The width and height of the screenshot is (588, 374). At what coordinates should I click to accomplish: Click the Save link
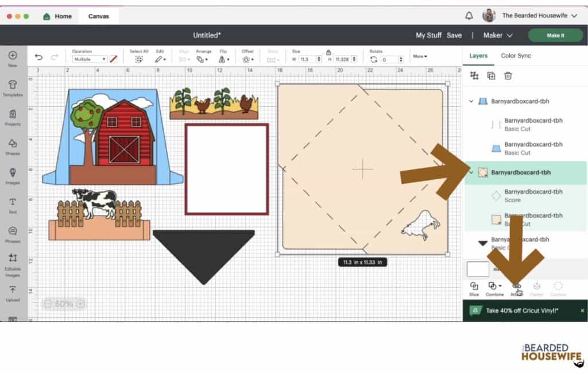coord(454,35)
